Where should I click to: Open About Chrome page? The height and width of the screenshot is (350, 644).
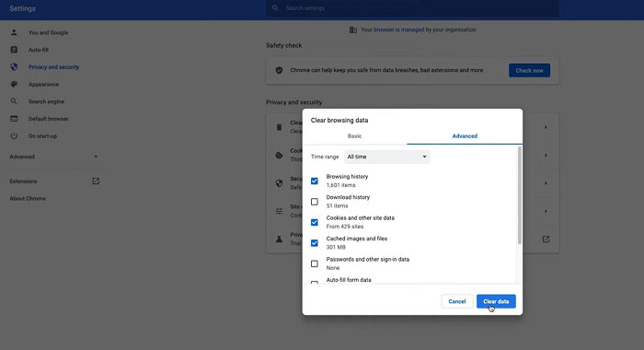pos(28,198)
